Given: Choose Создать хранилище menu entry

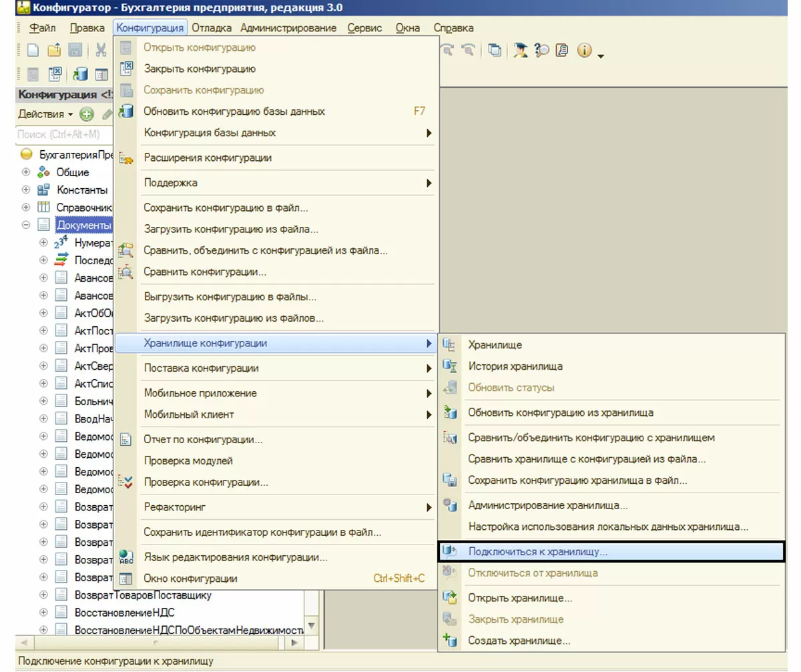Looking at the screenshot, I should 519,641.
